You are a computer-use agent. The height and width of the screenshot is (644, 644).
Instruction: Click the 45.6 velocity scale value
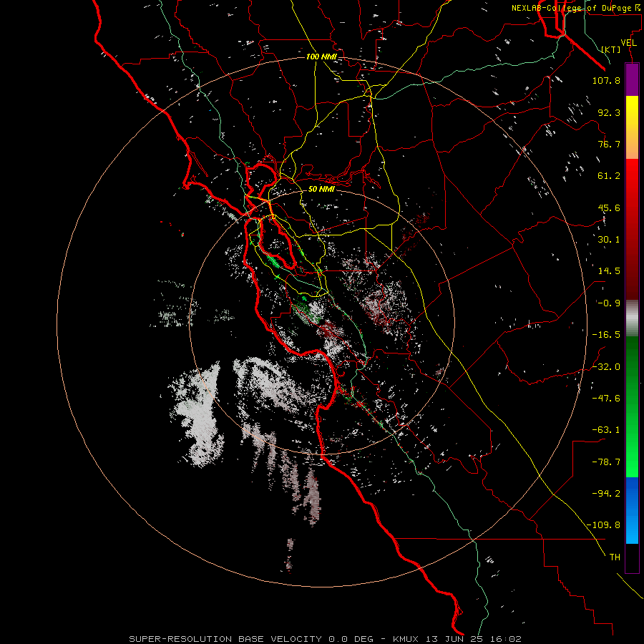tap(609, 208)
